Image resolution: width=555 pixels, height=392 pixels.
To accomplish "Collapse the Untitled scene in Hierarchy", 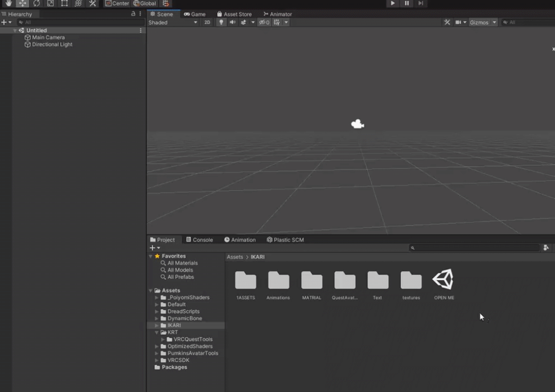I will pos(15,31).
